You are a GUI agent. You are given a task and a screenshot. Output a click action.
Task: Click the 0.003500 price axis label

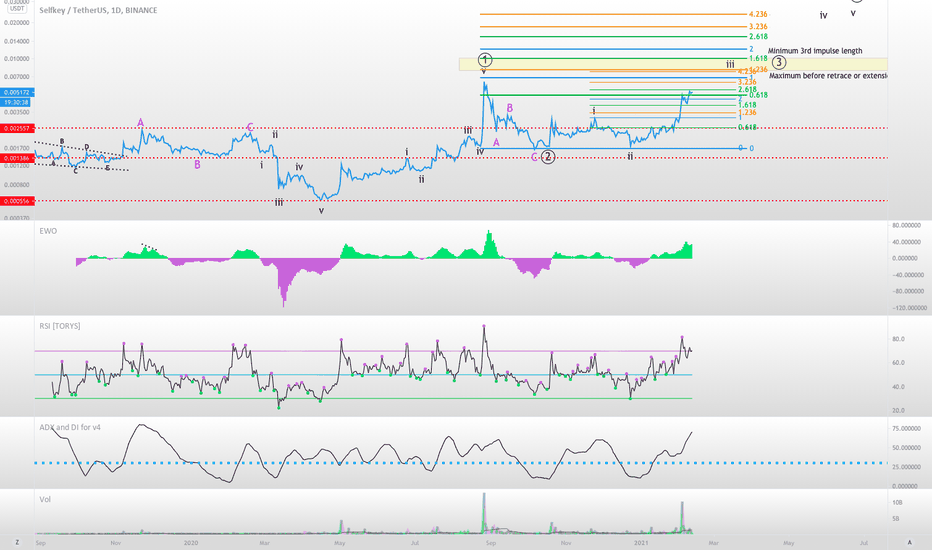16,112
